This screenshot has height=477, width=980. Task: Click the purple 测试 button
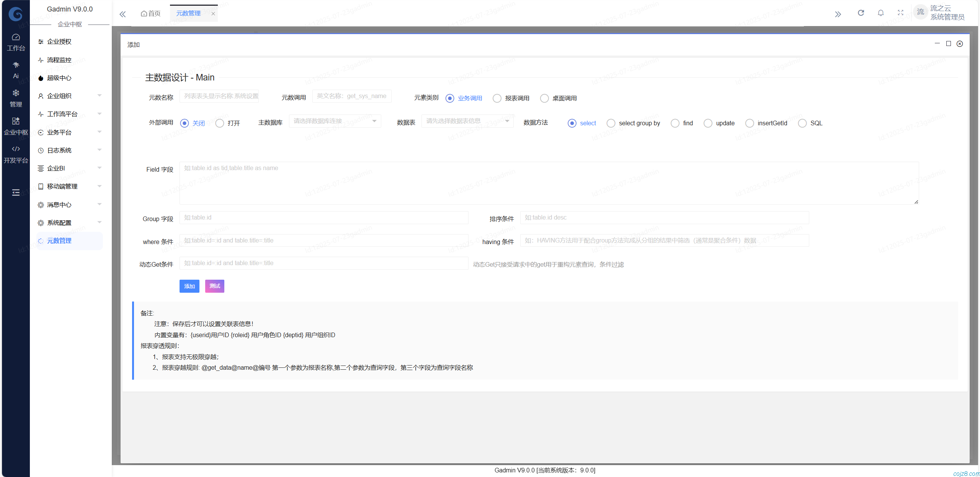coord(214,286)
